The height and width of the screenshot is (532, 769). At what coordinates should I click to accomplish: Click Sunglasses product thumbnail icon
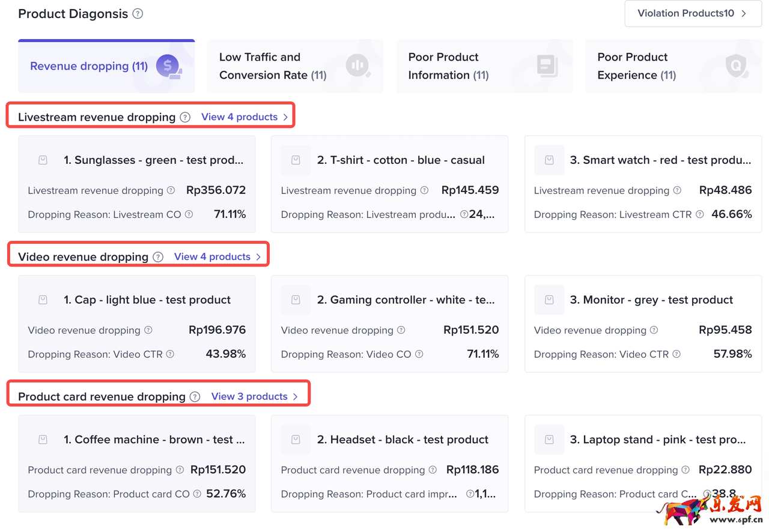click(43, 160)
